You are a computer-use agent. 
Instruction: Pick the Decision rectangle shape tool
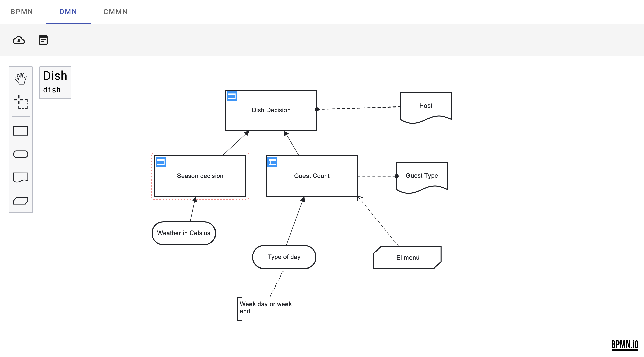[x=21, y=131]
